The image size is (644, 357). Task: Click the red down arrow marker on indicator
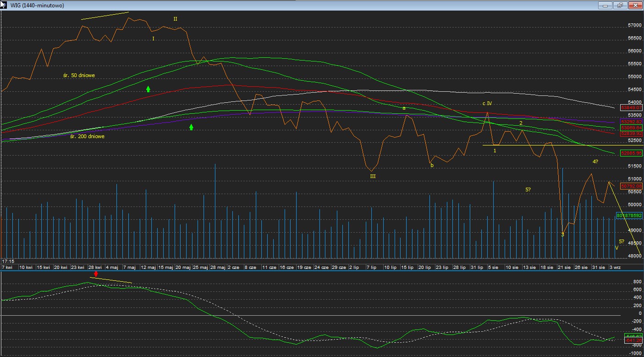(x=95, y=274)
